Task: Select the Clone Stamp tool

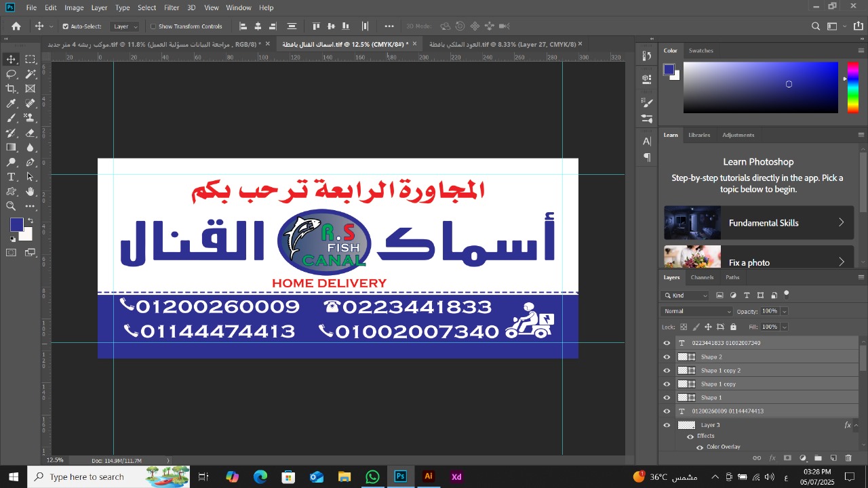Action: click(31, 117)
